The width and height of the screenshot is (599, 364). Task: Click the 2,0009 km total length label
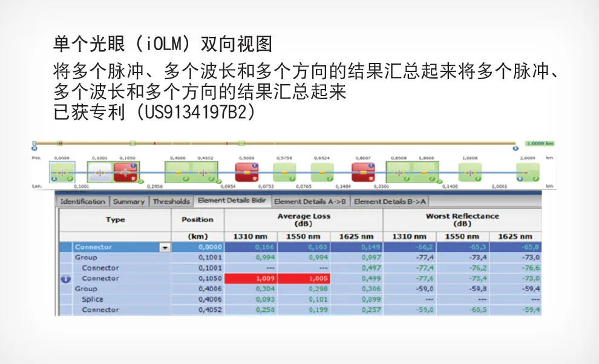click(540, 144)
